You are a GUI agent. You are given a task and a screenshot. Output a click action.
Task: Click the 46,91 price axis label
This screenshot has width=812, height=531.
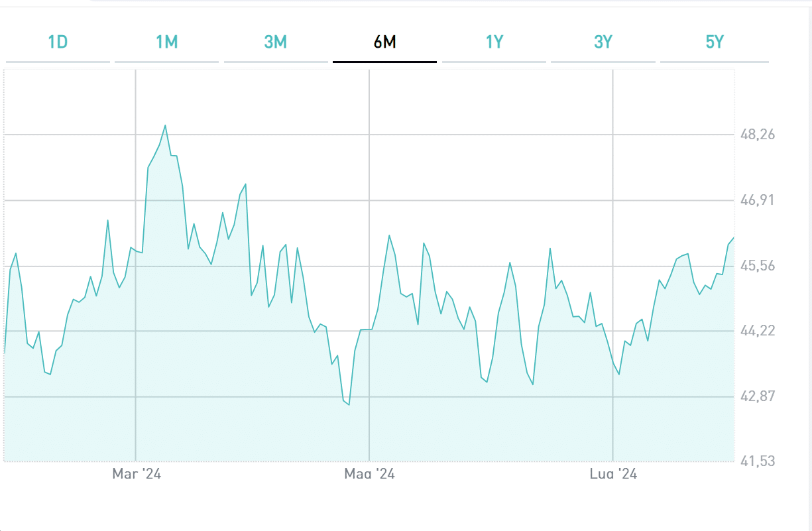(x=758, y=200)
